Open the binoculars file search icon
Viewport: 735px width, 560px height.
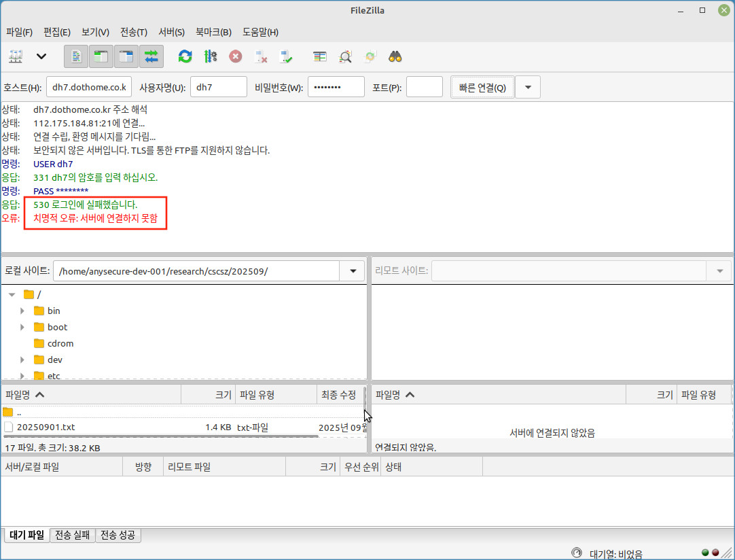pos(395,56)
